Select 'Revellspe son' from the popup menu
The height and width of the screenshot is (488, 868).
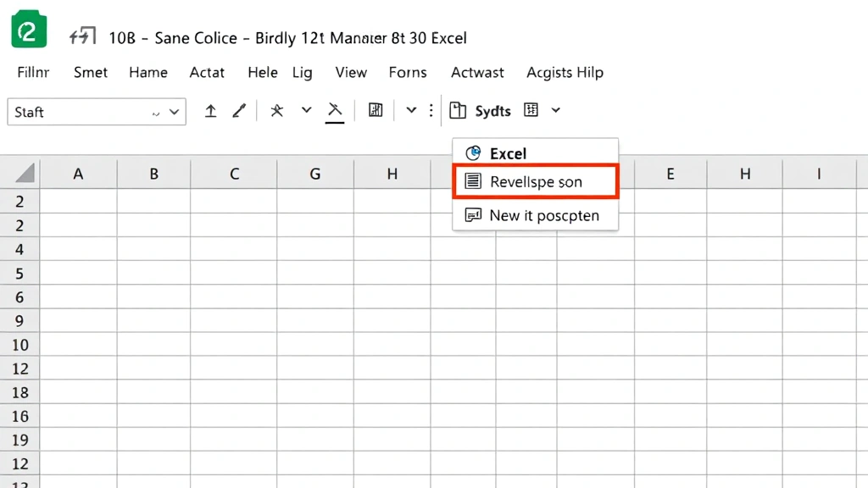[x=536, y=180]
